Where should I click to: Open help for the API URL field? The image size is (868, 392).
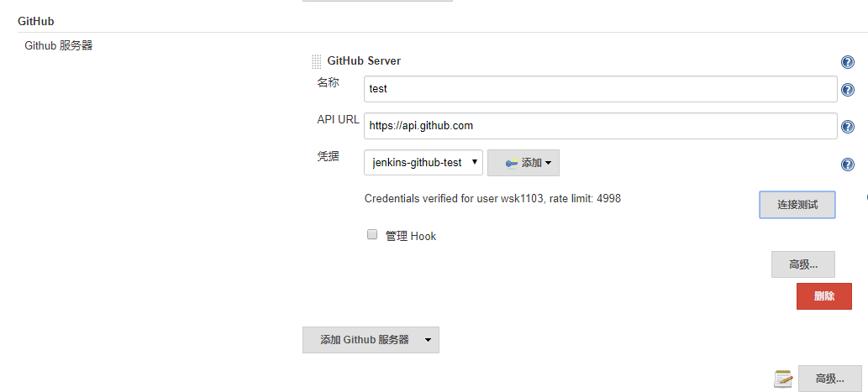[847, 127]
